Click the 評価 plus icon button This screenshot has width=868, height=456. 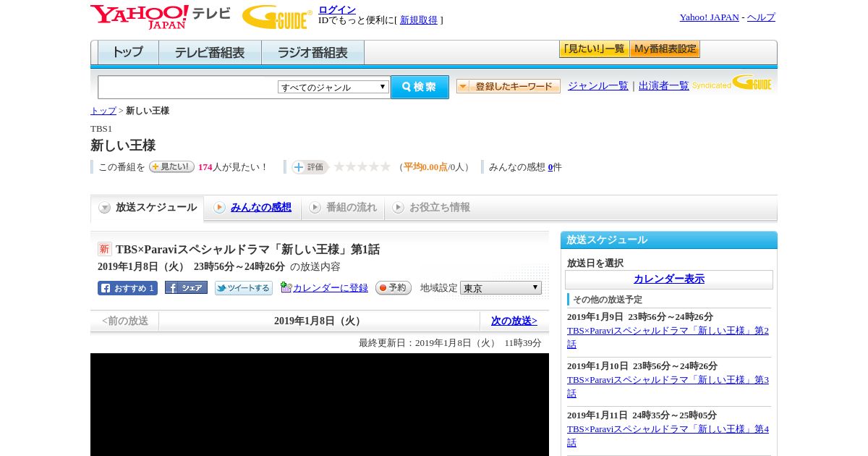tap(310, 167)
